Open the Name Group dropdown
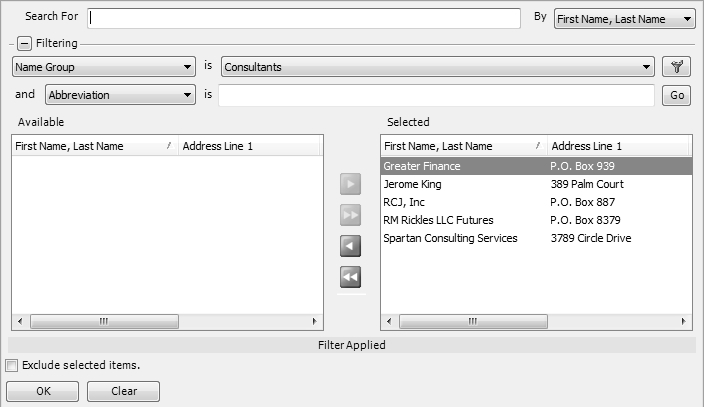Image resolution: width=704 pixels, height=407 pixels. click(x=103, y=67)
